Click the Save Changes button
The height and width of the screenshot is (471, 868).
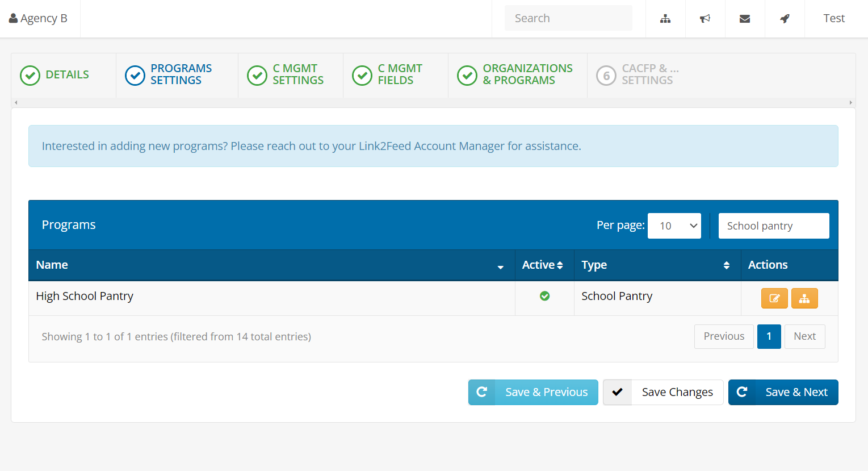pos(662,392)
